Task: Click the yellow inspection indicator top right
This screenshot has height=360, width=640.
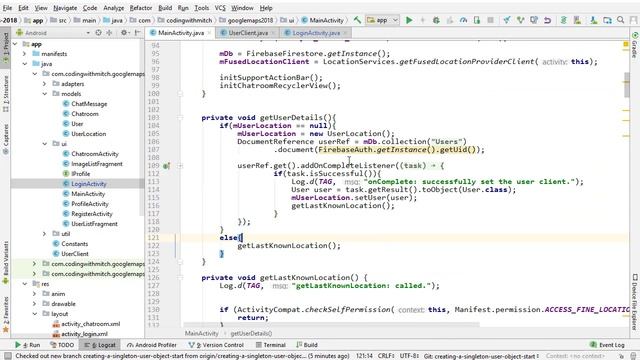Action: pyautogui.click(x=626, y=44)
